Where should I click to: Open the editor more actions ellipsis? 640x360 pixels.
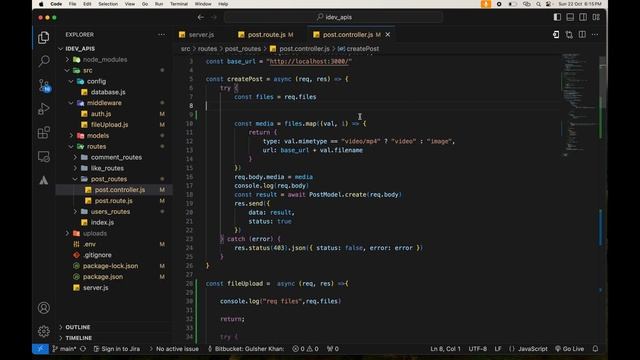point(595,35)
